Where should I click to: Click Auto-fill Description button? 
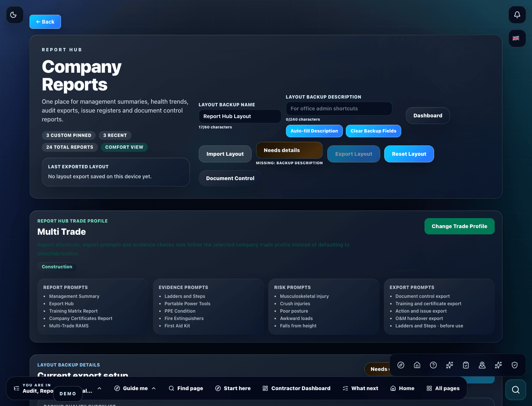click(x=314, y=131)
